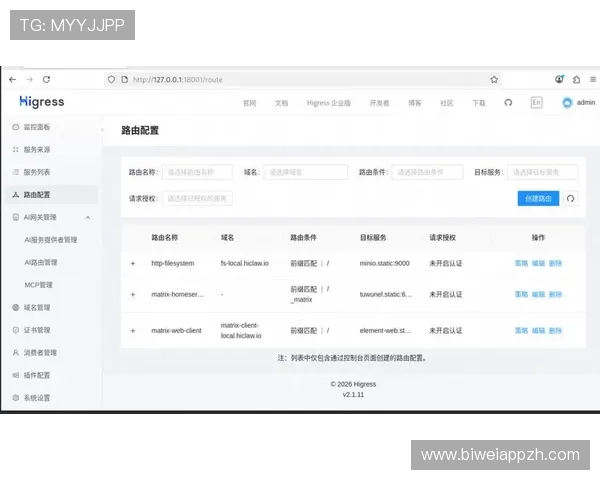Expand the matrix-homeser... route row
Image resolution: width=600 pixels, height=480 pixels.
pos(133,294)
